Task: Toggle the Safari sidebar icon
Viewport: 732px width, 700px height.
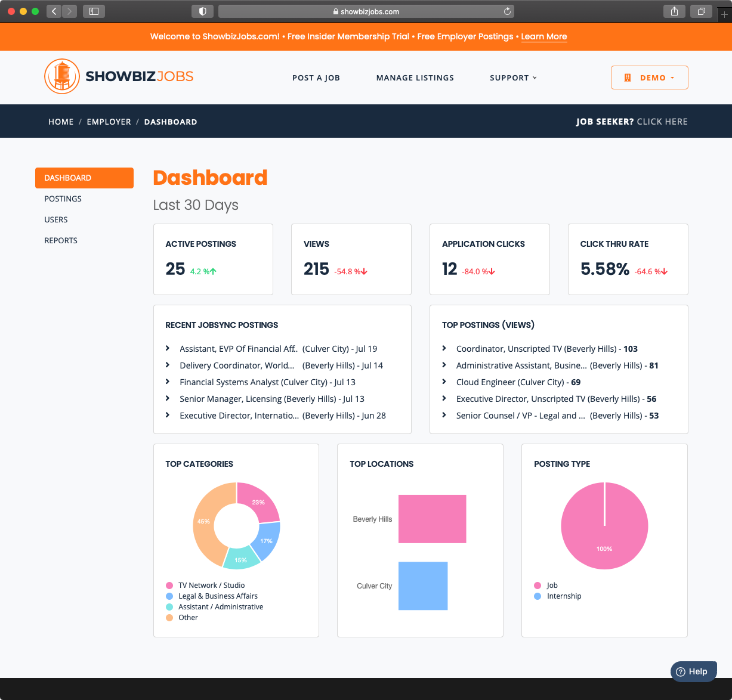Action: 94,11
